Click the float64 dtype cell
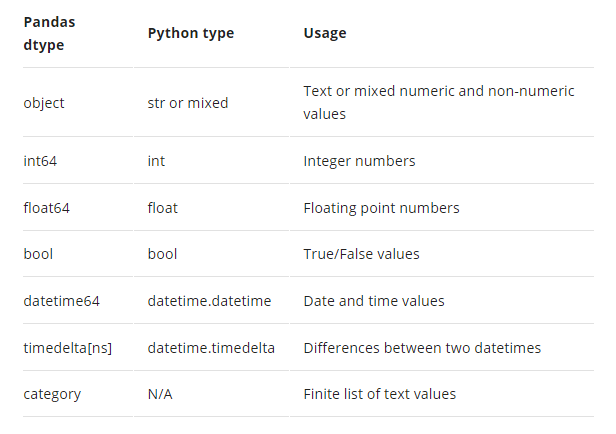 [x=46, y=208]
